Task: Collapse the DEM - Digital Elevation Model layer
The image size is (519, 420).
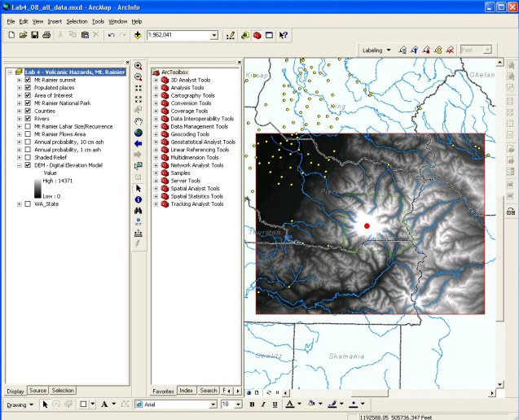Action: point(20,165)
